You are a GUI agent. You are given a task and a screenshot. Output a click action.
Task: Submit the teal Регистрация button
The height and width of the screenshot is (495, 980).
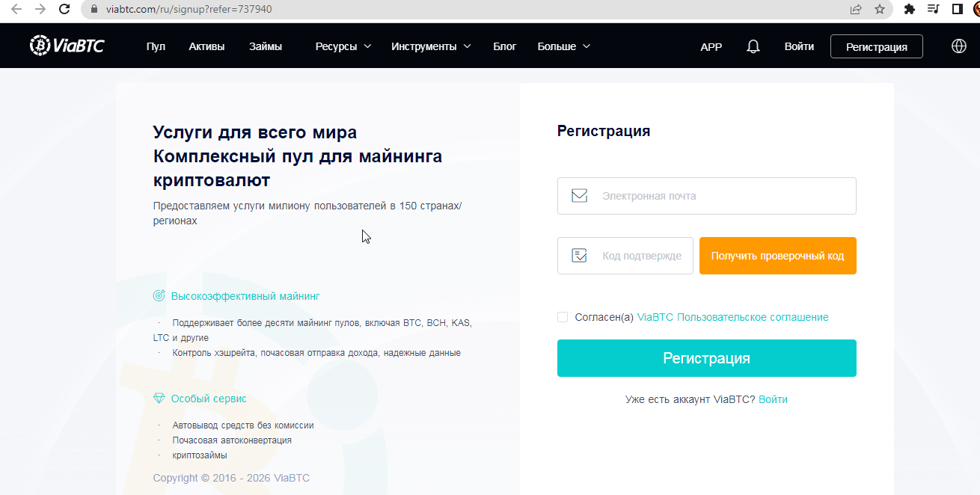tap(707, 358)
